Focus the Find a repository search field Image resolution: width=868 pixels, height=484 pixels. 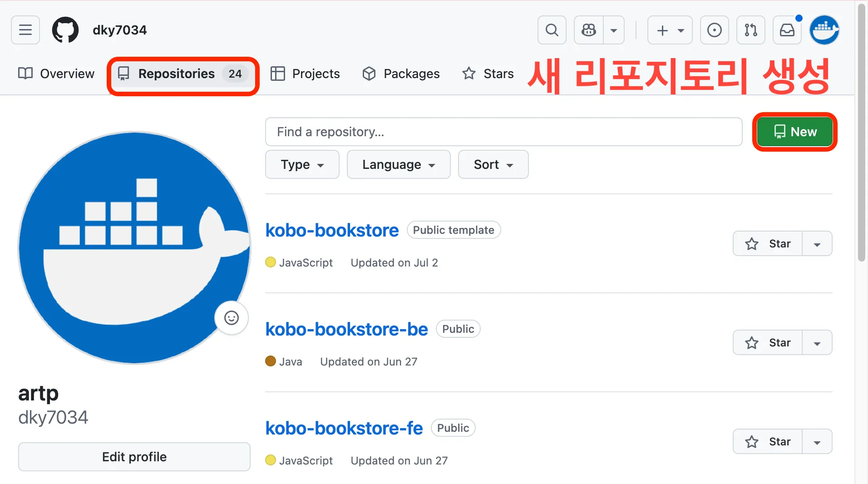click(x=503, y=132)
